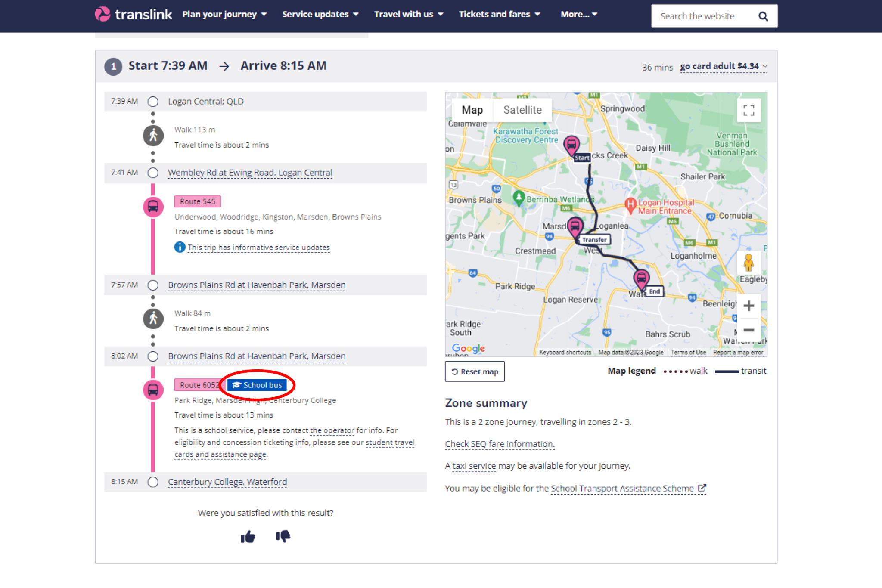
Task: Click the Translink pink logo
Action: [102, 14]
